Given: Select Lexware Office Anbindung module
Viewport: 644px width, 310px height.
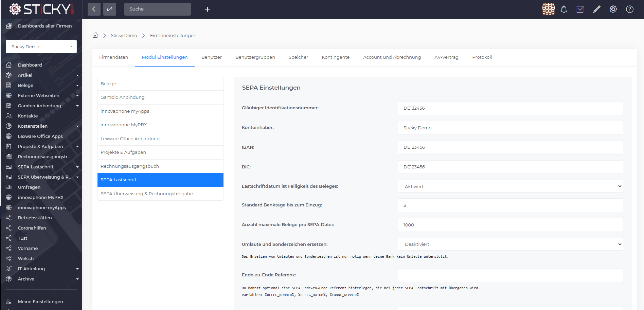Looking at the screenshot, I should pyautogui.click(x=160, y=139).
